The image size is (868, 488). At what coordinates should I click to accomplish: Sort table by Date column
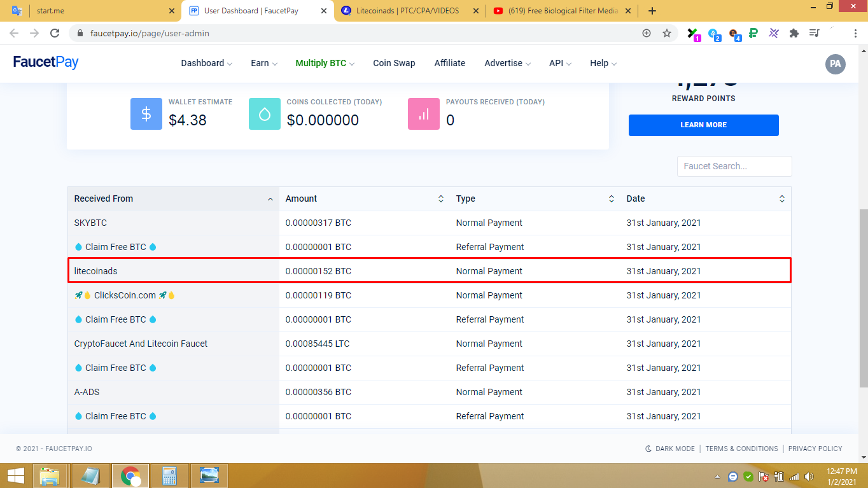tap(706, 199)
